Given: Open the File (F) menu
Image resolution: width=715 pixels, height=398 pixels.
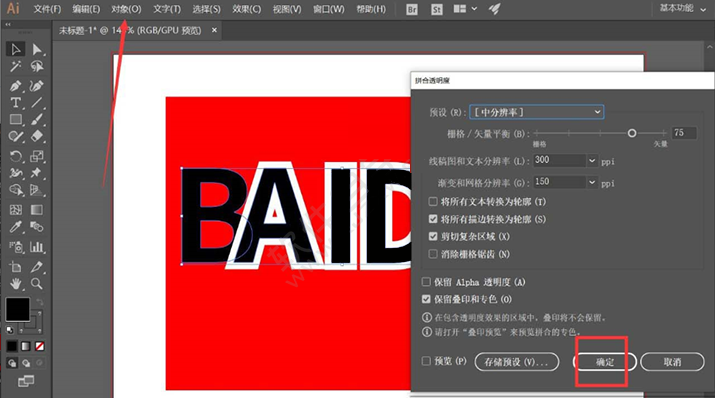Looking at the screenshot, I should click(47, 9).
